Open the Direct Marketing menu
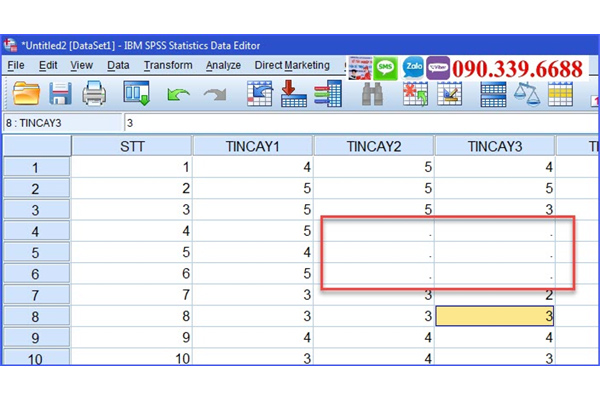The width and height of the screenshot is (600, 400). pos(292,65)
